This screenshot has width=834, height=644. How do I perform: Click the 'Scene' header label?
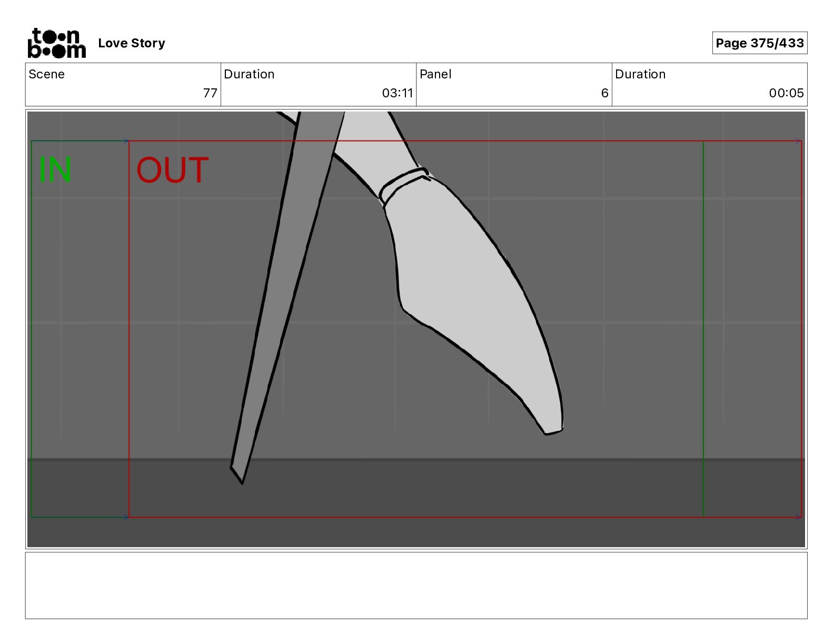(x=46, y=74)
